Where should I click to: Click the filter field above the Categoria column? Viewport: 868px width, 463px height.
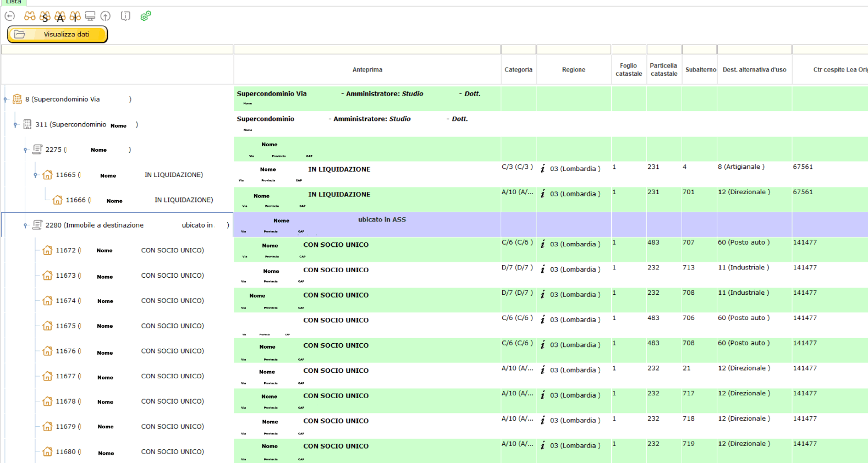519,49
